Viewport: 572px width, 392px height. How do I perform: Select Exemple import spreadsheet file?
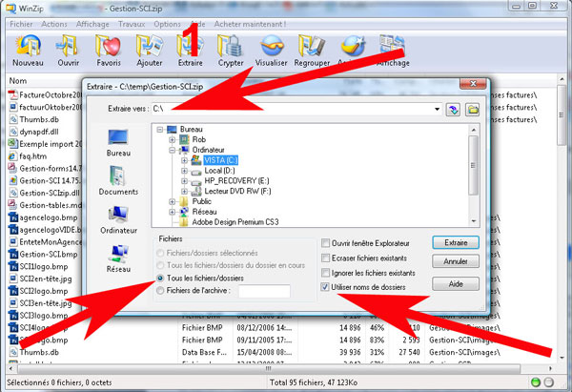45,144
